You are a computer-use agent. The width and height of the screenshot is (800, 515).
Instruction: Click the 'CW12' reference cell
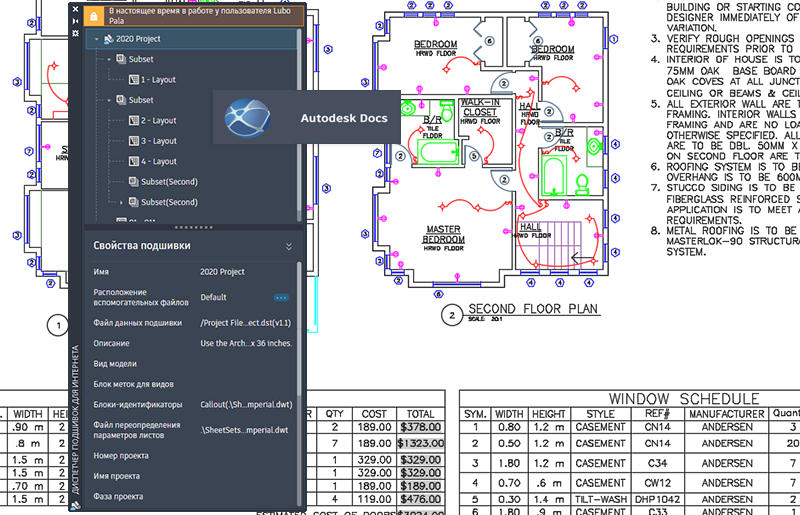[x=657, y=483]
